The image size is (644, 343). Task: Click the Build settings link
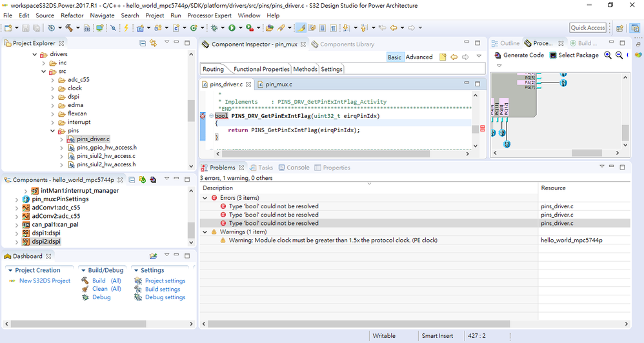tap(163, 289)
